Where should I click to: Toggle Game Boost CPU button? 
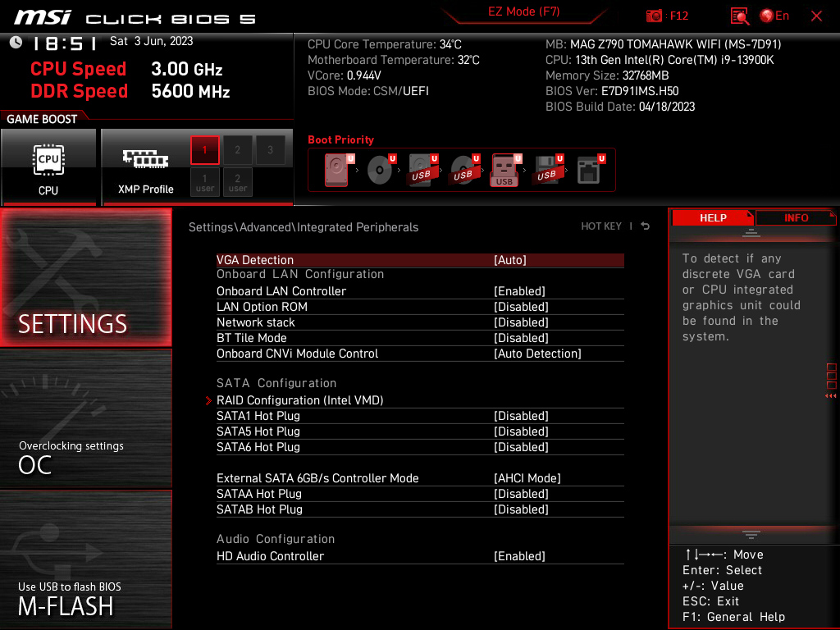point(48,167)
